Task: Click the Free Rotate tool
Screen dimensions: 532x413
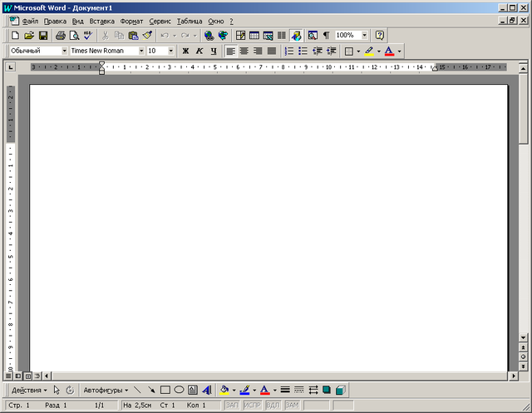Action: pos(70,390)
